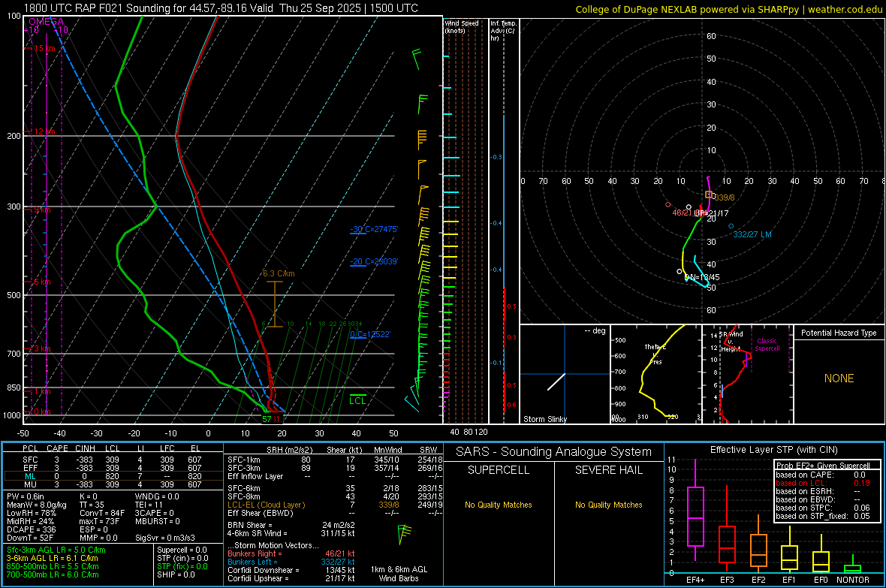Select the green LCL marker on the skew-T
The height and width of the screenshot is (588, 886).
pyautogui.click(x=357, y=400)
